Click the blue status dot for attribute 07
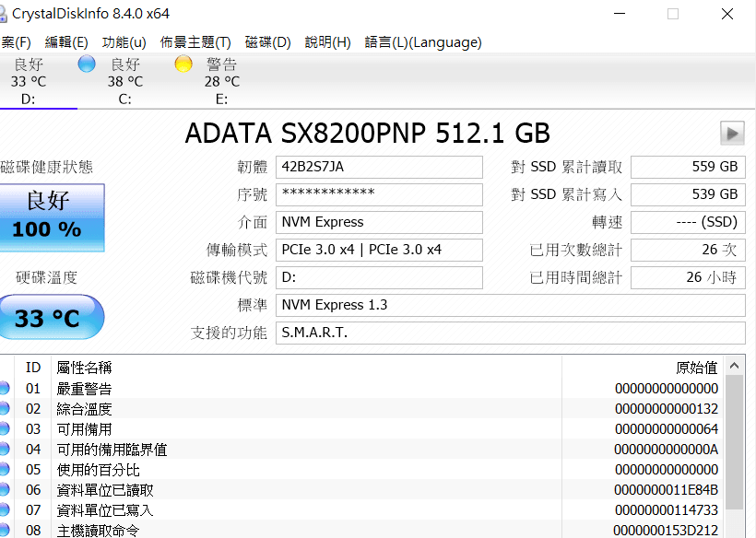756x538 pixels. click(4, 509)
